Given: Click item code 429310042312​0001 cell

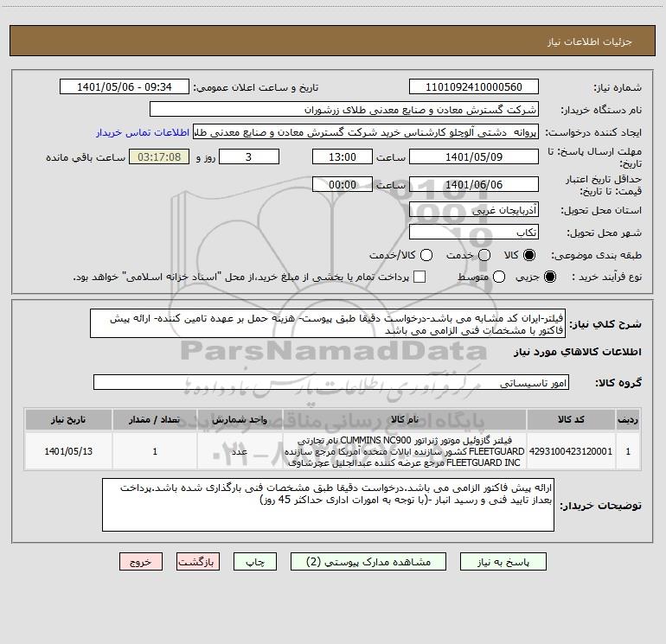Looking at the screenshot, I should [571, 451].
